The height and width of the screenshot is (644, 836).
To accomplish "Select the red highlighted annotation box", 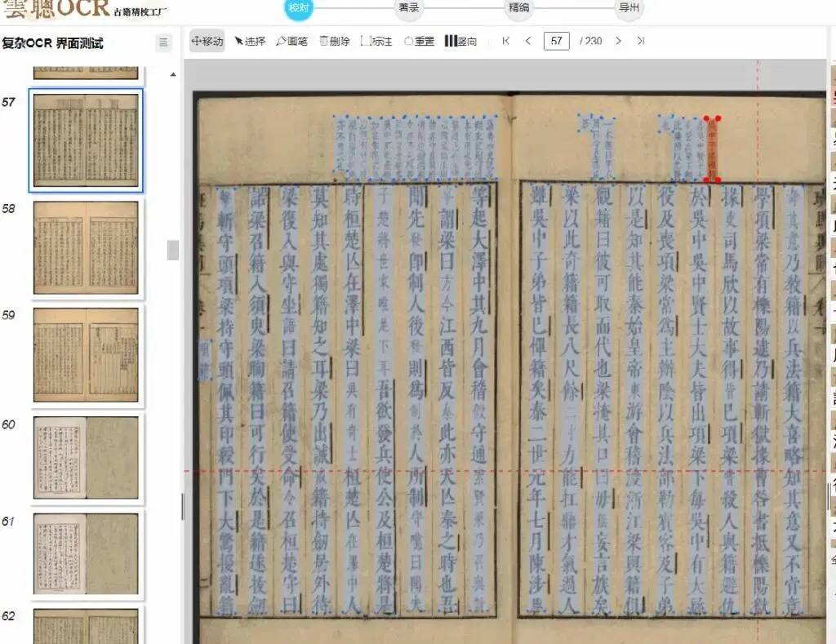I will pos(712,149).
